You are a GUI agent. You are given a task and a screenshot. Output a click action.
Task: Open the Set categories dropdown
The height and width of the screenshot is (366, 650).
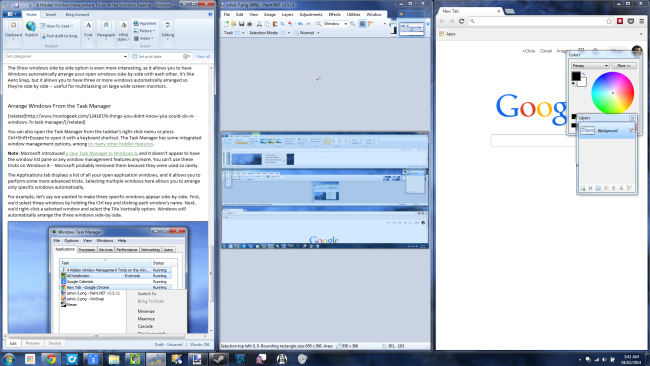[66, 56]
